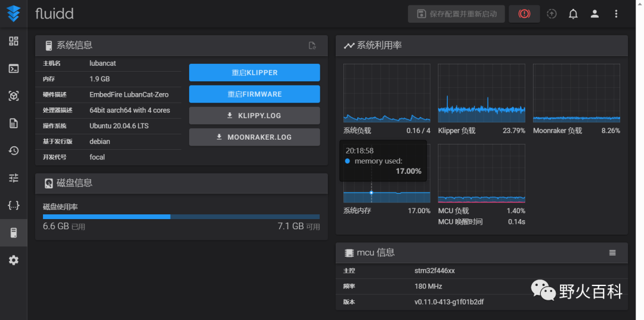Click the 0.16 / 4 system load value

tap(419, 131)
